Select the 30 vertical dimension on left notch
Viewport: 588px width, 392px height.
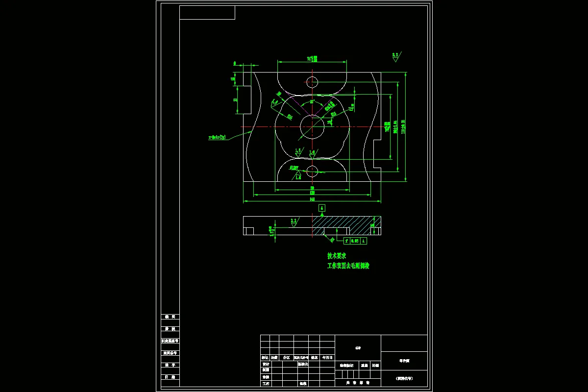[x=235, y=99]
